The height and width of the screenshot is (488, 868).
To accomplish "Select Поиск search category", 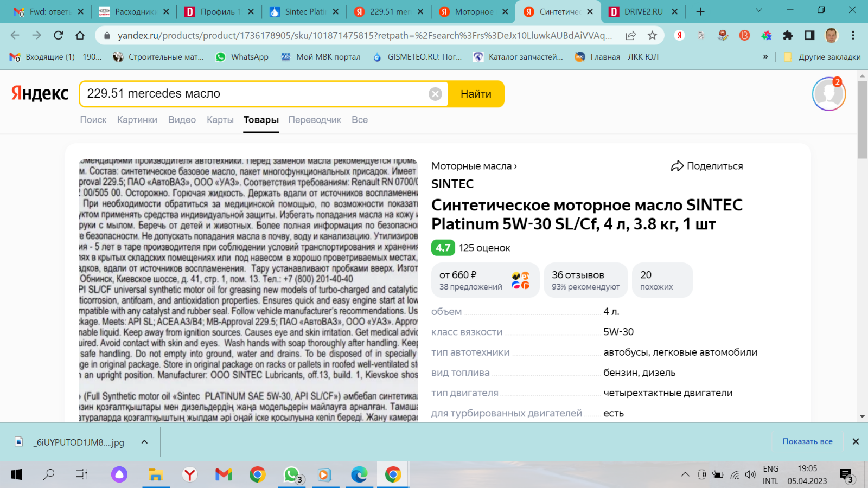I will point(93,120).
